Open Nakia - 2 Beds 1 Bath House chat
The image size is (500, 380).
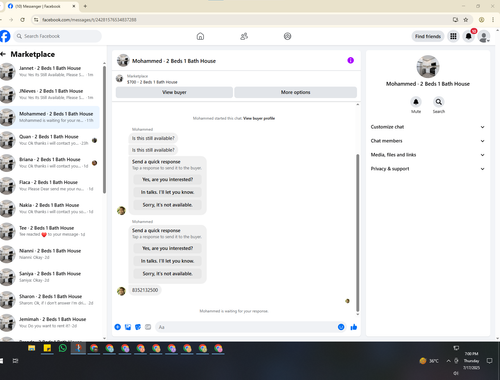(x=50, y=208)
